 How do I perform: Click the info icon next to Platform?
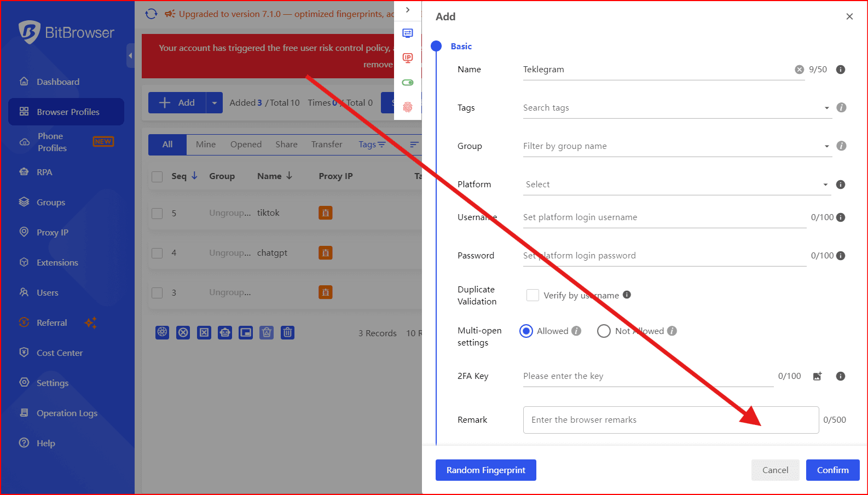(841, 185)
